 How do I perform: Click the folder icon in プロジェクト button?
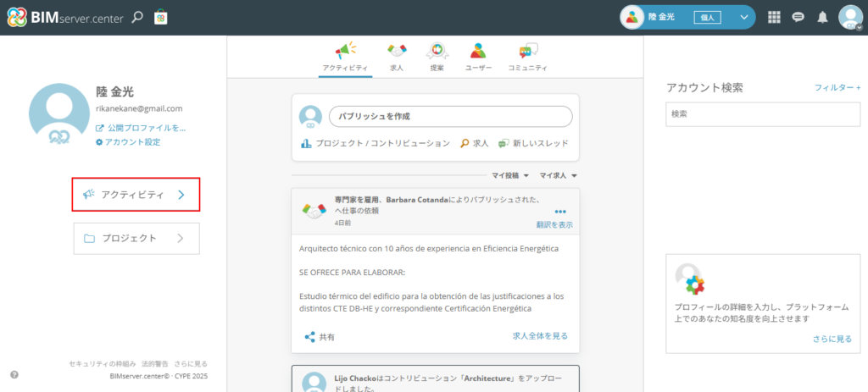click(x=89, y=238)
